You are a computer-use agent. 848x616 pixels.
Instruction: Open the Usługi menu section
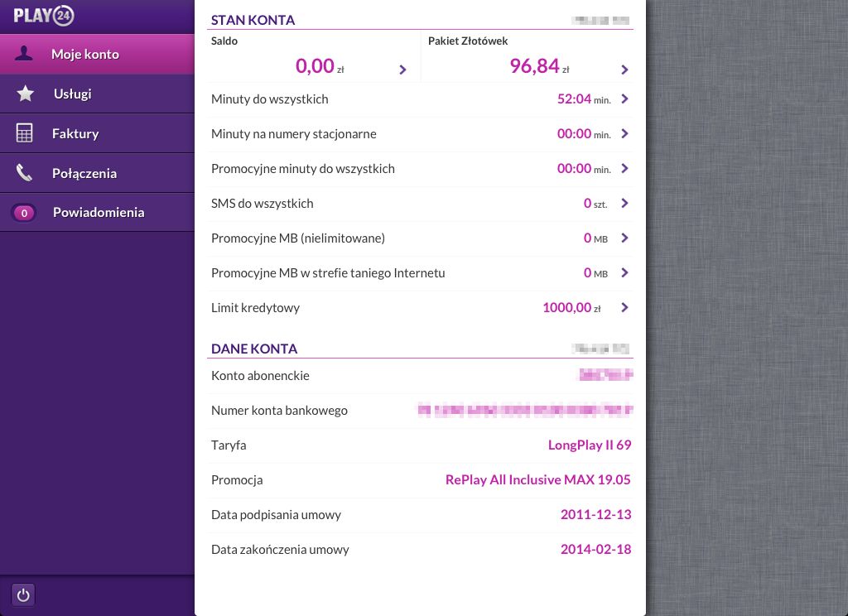click(x=72, y=94)
